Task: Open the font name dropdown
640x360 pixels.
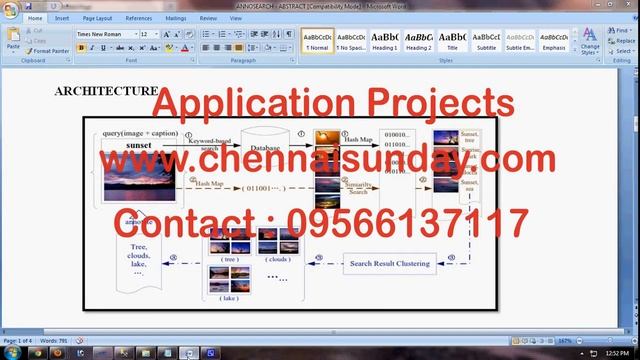Action: pos(136,34)
